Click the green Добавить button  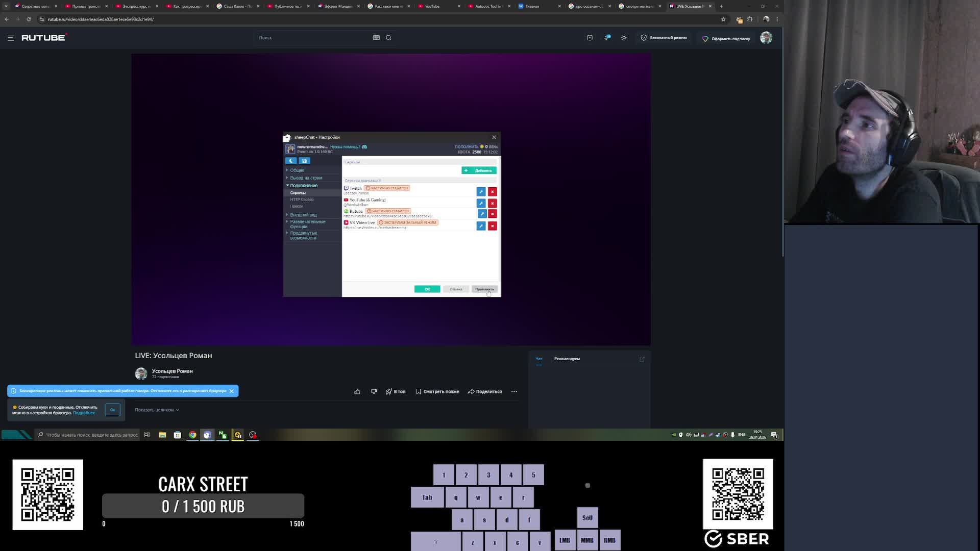pos(479,170)
